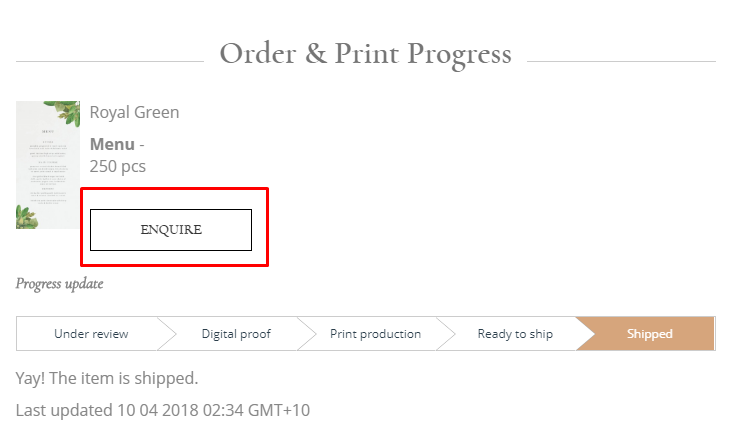Screen dimensions: 741x435
Task: Click the green leaves at thumbnail top
Action: click(x=67, y=113)
